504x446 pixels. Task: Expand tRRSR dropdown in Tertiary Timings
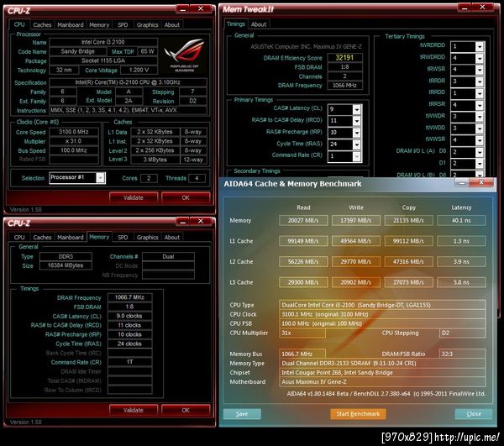pos(480,105)
